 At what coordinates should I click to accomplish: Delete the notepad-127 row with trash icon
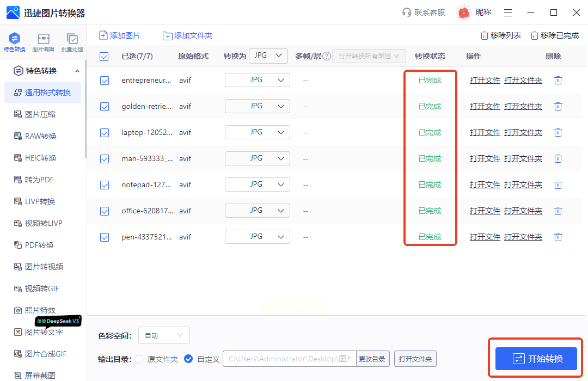558,185
